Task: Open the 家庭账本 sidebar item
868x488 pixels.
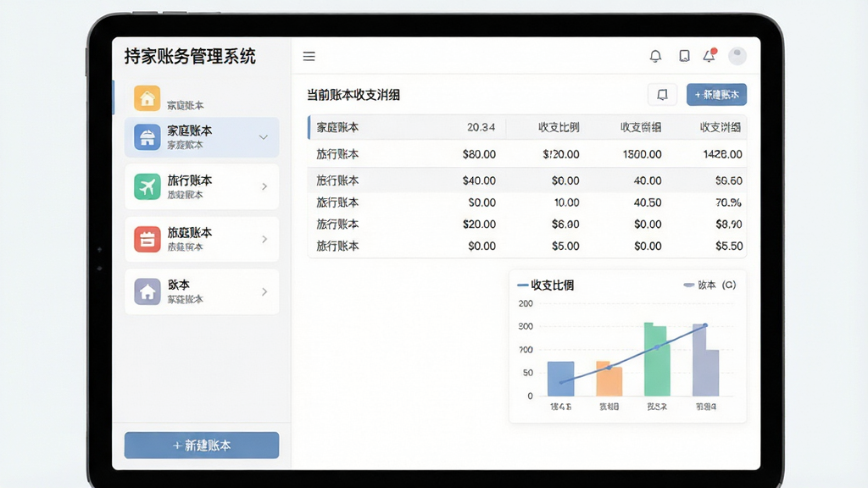Action: 202,137
